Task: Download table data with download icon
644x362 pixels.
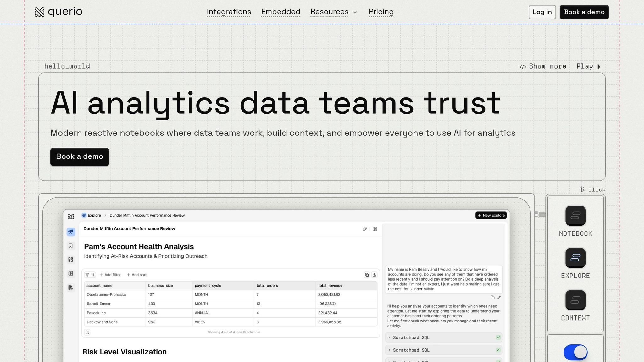Action: click(x=374, y=275)
